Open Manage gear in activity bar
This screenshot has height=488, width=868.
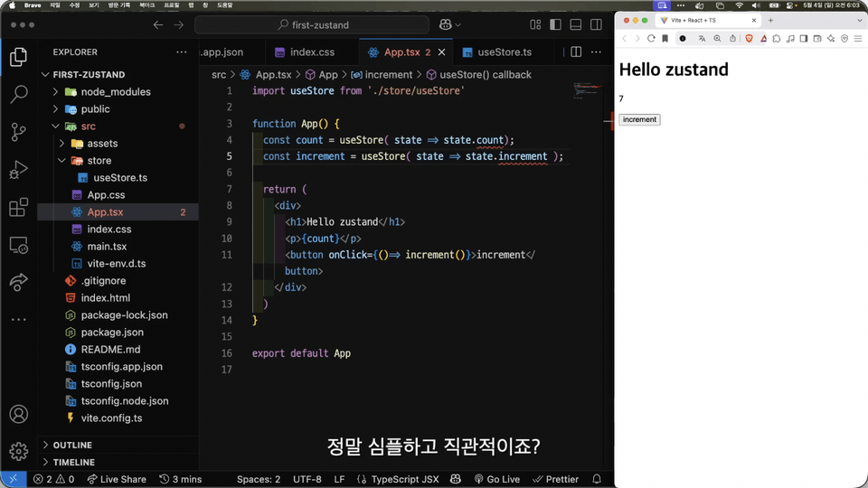tap(18, 452)
